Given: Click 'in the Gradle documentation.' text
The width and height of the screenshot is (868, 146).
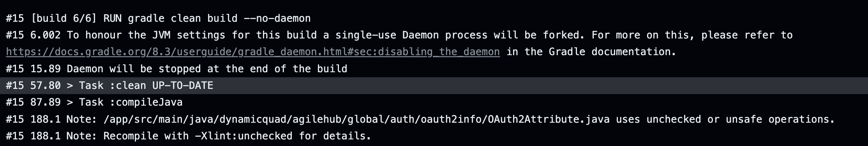Looking at the screenshot, I should (591, 52).
